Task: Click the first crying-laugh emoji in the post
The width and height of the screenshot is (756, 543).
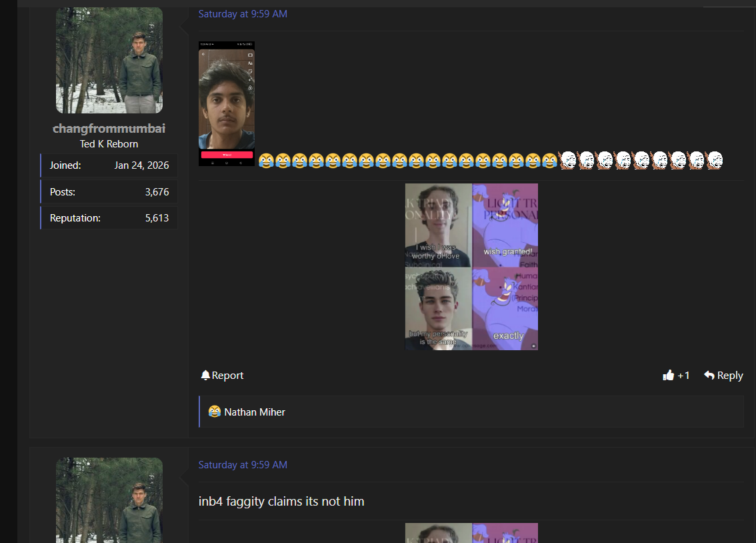Action: coord(266,160)
